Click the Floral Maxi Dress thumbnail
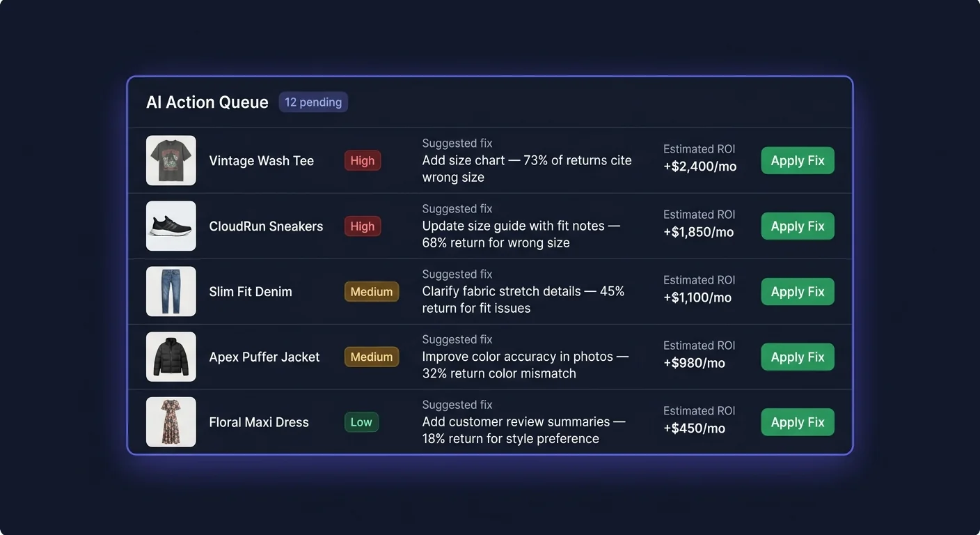The height and width of the screenshot is (535, 980). (x=171, y=421)
